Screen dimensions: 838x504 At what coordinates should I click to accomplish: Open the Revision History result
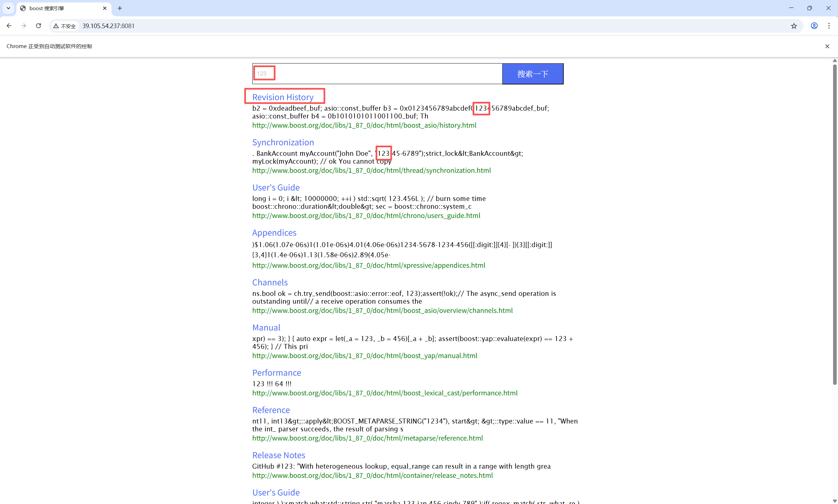(x=282, y=97)
